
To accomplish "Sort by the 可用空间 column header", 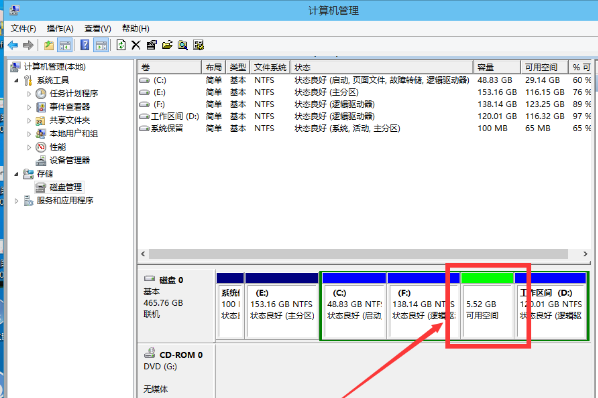I will point(545,67).
